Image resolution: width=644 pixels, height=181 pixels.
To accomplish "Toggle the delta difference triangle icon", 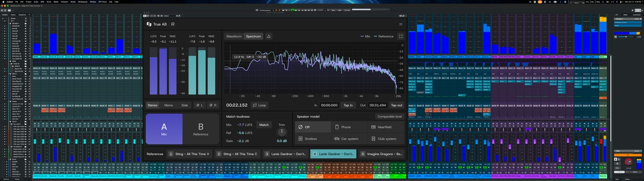I will [x=269, y=36].
